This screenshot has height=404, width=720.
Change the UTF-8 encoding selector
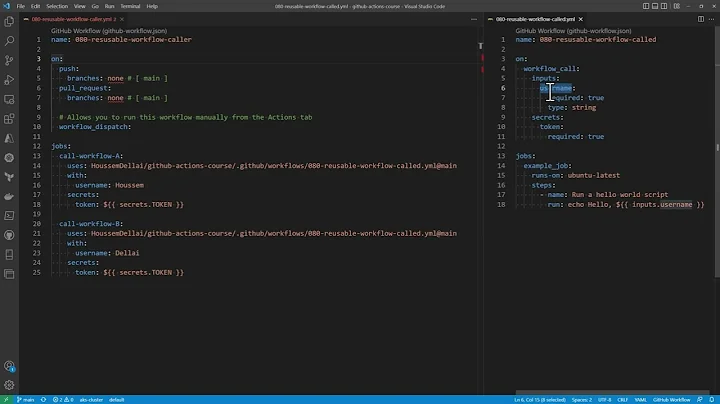[604, 400]
